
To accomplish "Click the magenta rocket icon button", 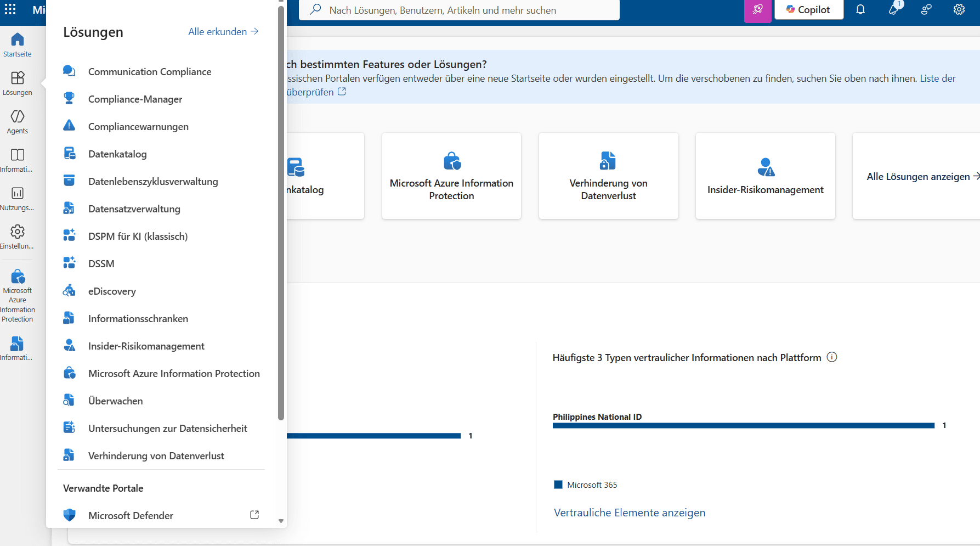I will point(758,10).
